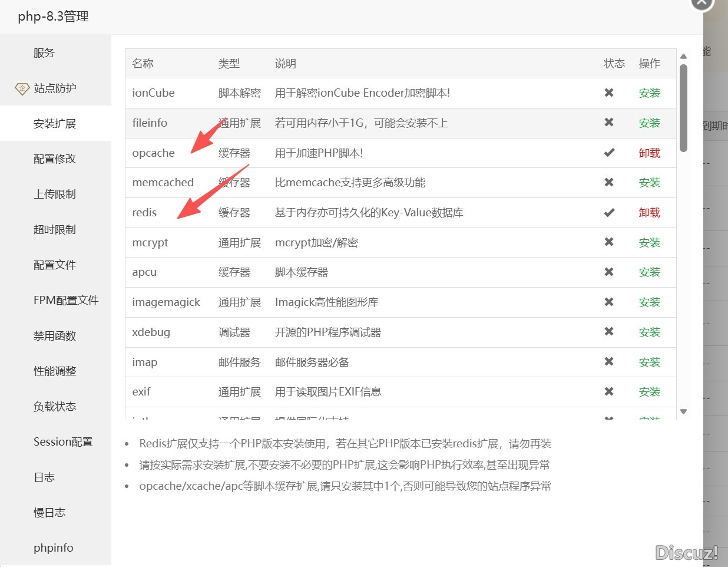Toggle fileinfo's install status mark
The width and height of the screenshot is (728, 567).
coord(609,123)
